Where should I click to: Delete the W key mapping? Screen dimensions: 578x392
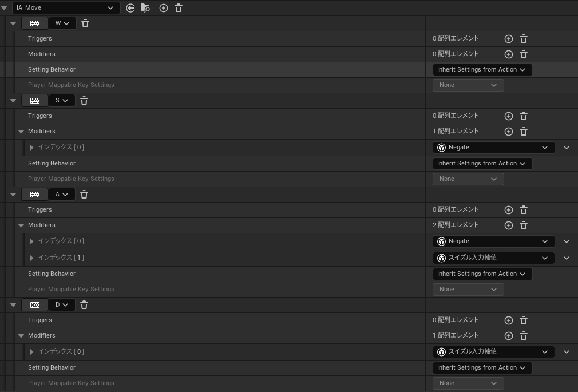[x=85, y=23]
